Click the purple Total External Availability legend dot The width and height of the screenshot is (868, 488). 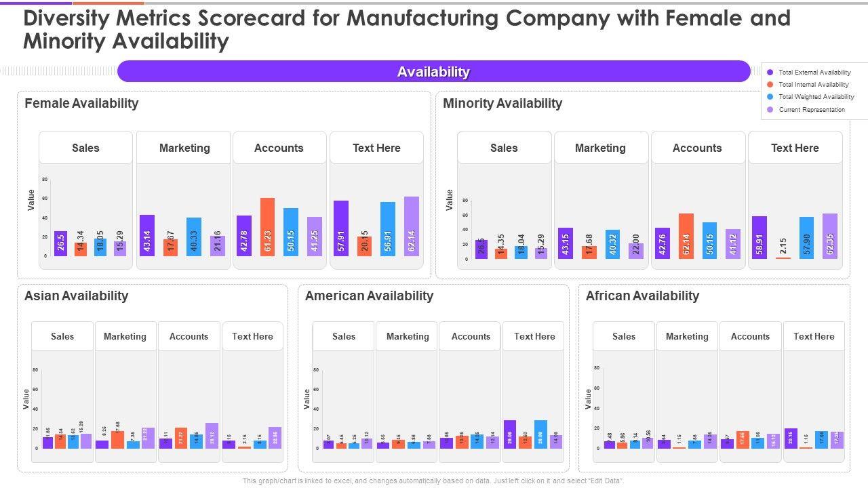(x=770, y=73)
